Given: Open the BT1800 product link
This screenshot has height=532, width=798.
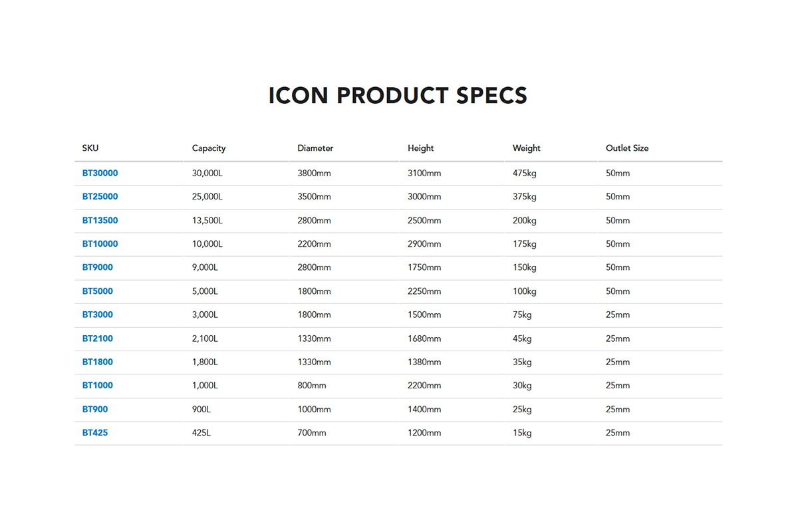Looking at the screenshot, I should (97, 362).
